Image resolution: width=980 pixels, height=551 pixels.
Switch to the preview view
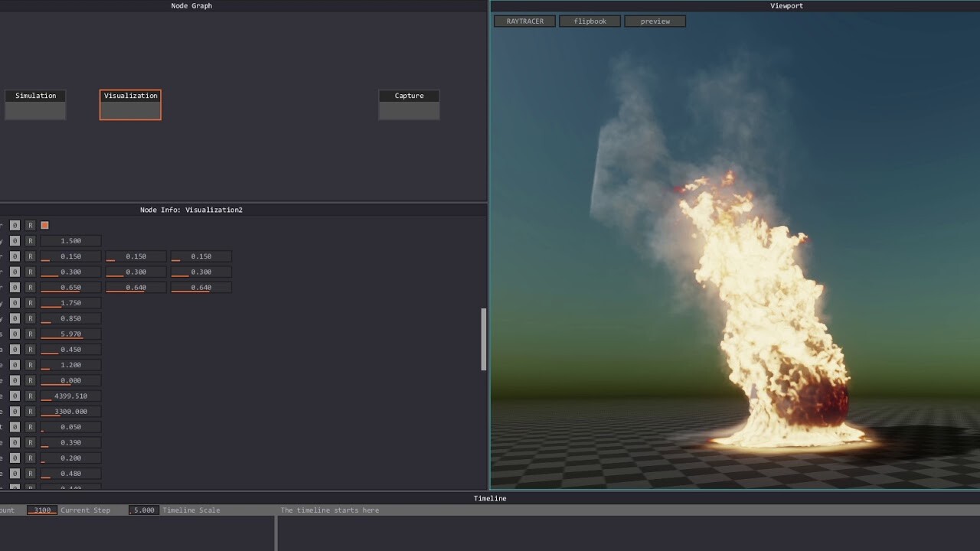click(655, 21)
